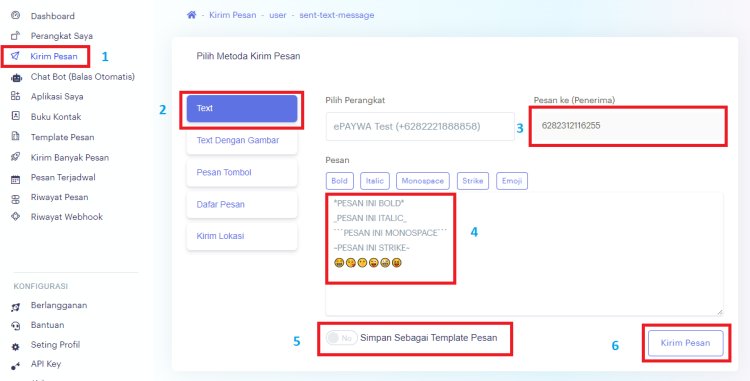This screenshot has height=381, width=750.
Task: Click the 'Pilih Metoda Kirim Pesan' heading
Action: [248, 56]
